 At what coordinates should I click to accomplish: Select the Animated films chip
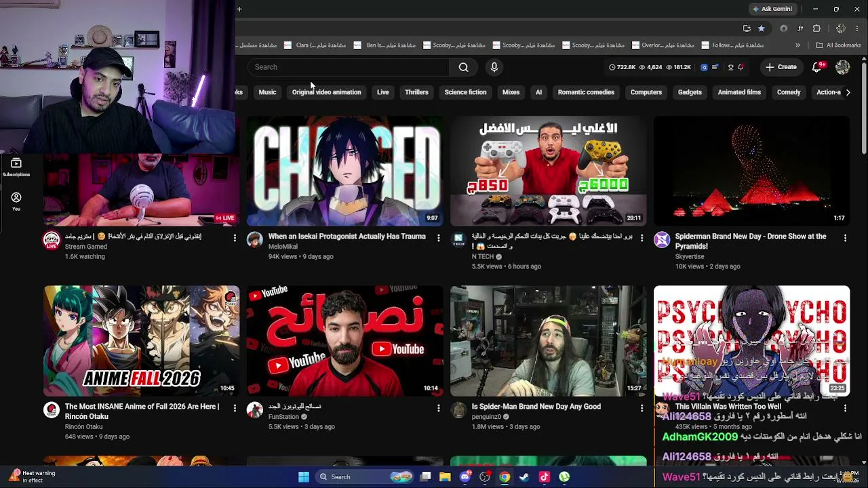click(739, 92)
